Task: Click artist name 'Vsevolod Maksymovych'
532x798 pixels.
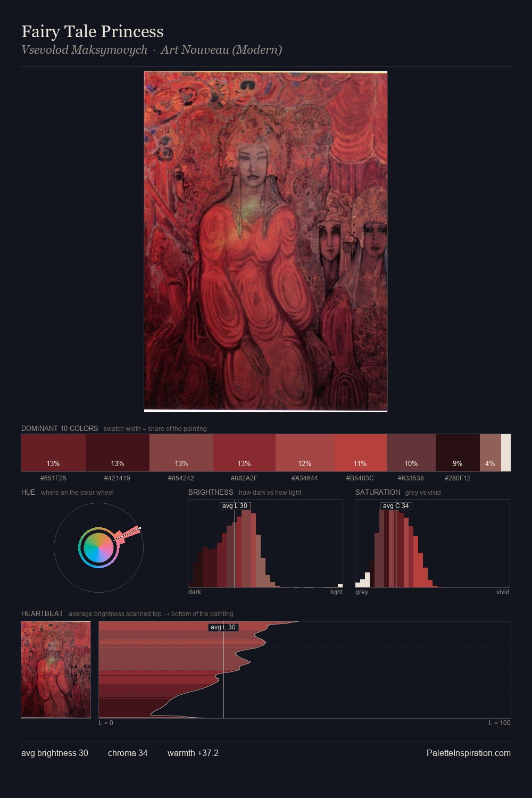Action: click(x=84, y=50)
